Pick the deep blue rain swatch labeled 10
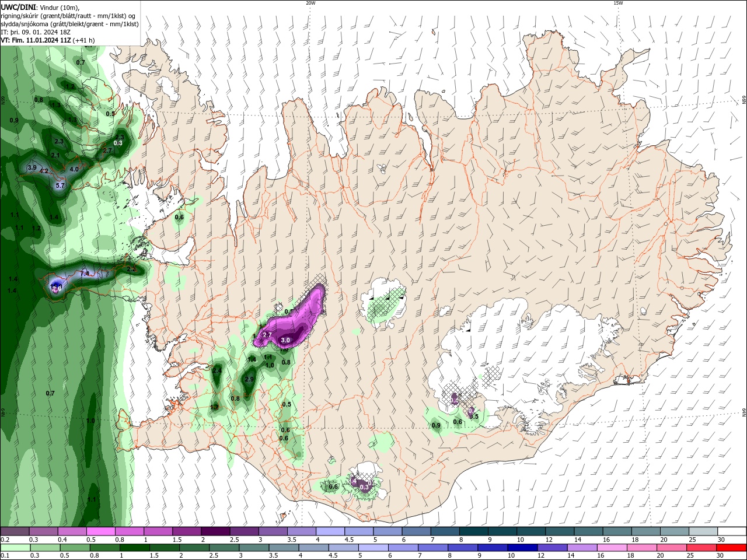Screen dimensions: 747x560 pyautogui.click(x=523, y=548)
